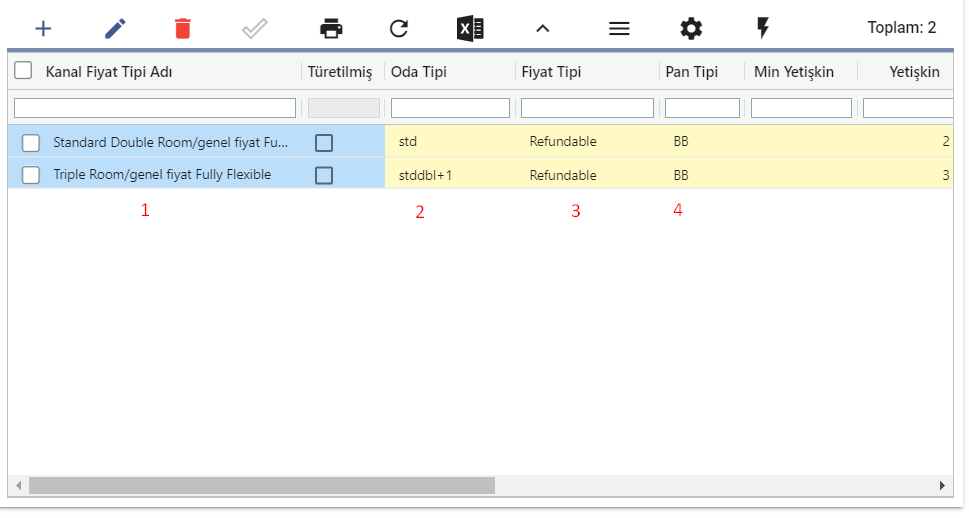The image size is (969, 518).
Task: Open the hamburger lines menu
Action: [619, 28]
